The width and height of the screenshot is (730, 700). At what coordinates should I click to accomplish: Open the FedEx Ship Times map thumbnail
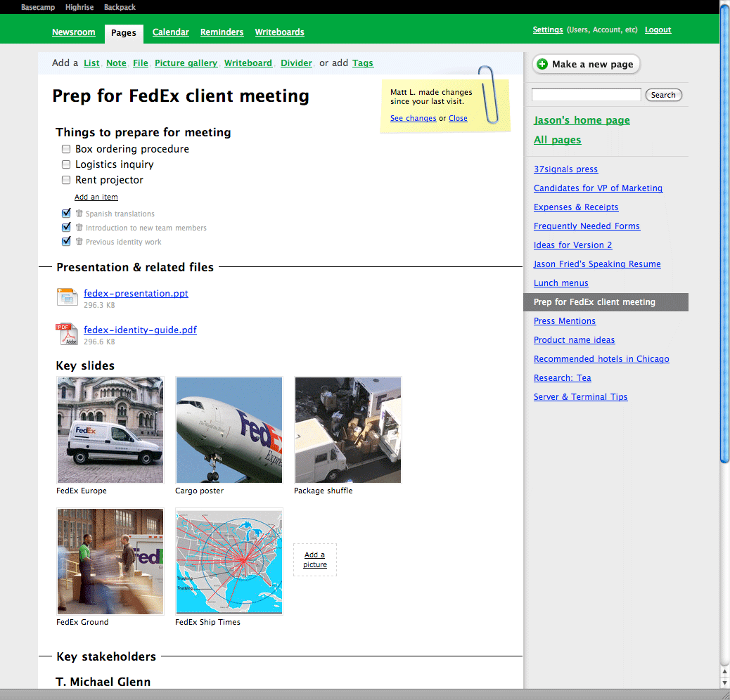click(x=229, y=562)
